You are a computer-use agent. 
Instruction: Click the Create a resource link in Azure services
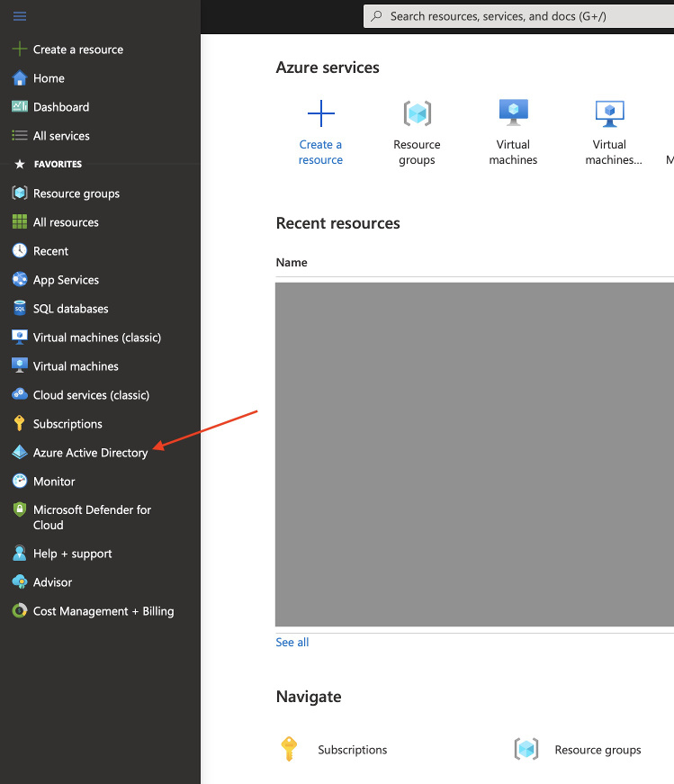coord(320,152)
